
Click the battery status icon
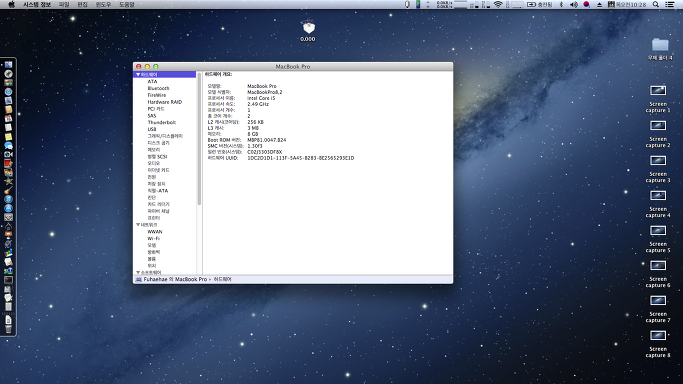[x=531, y=4]
